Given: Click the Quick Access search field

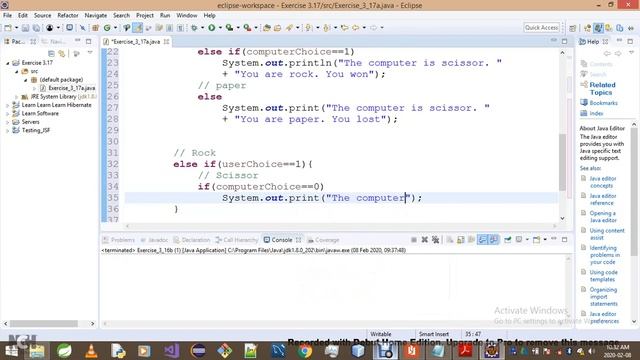Looking at the screenshot, I should click(x=541, y=27).
